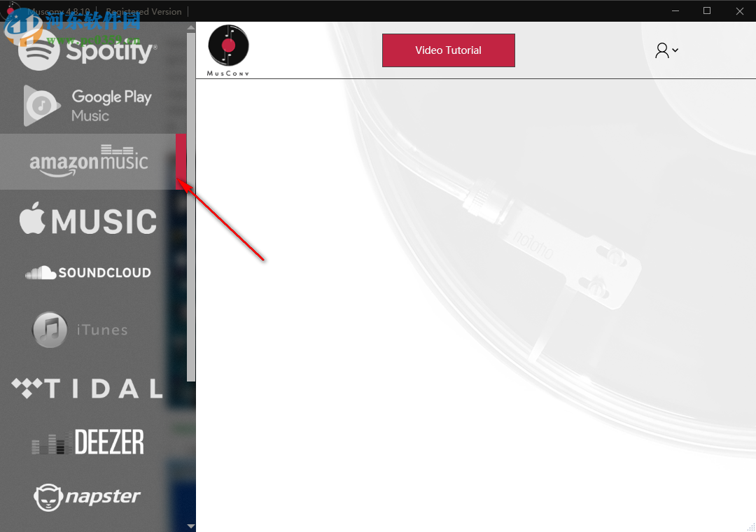Click the sidebar vertical scrollbar thumb
Image resolution: width=756 pixels, height=532 pixels.
coord(191,207)
